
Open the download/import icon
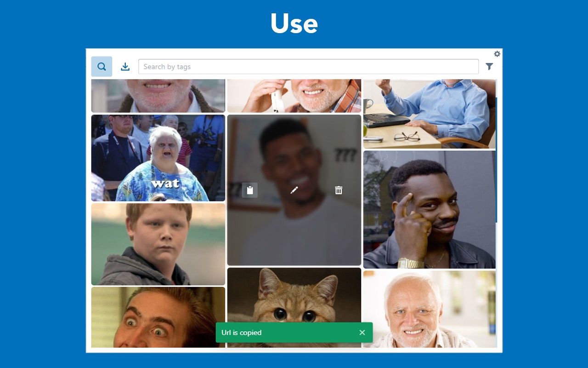point(125,67)
